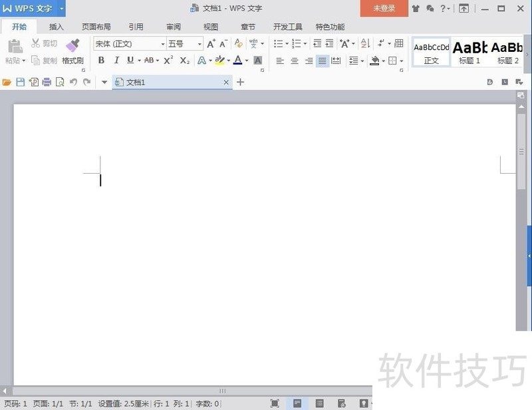
Task: Increase font size with A+ icon
Action: click(211, 44)
